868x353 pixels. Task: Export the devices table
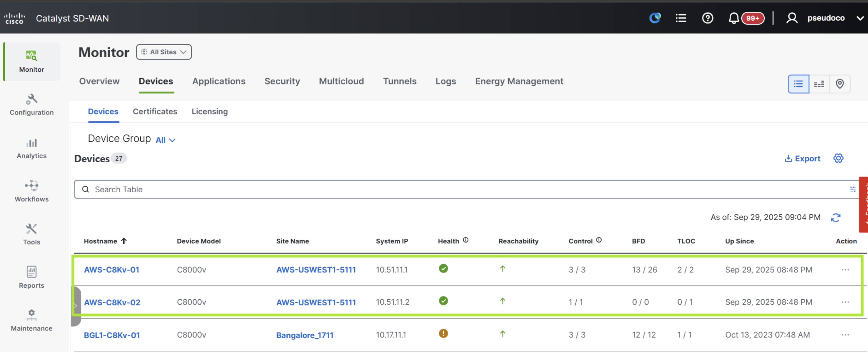(x=802, y=159)
